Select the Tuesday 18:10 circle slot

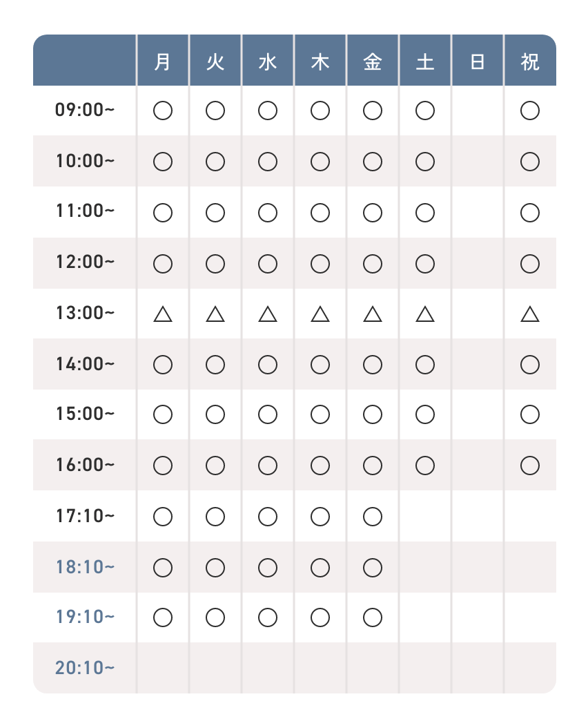[x=215, y=567]
